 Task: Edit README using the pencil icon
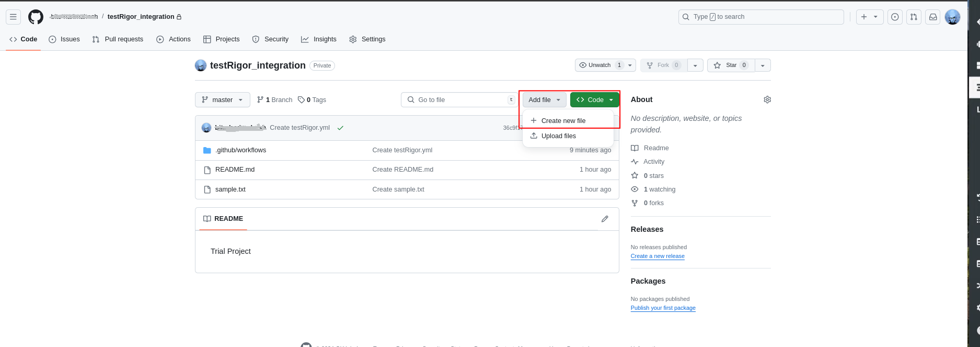click(605, 219)
